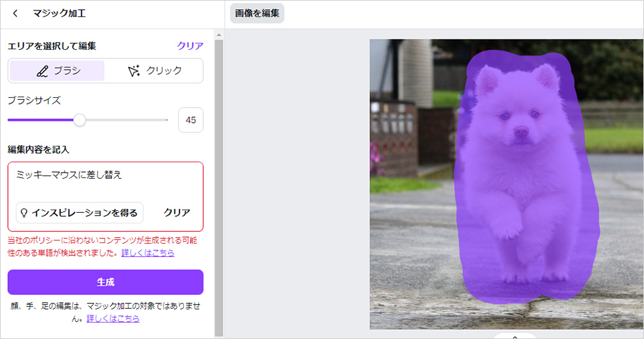This screenshot has width=644, height=339.
Task: Click the brush size value field 45
Action: click(x=191, y=120)
